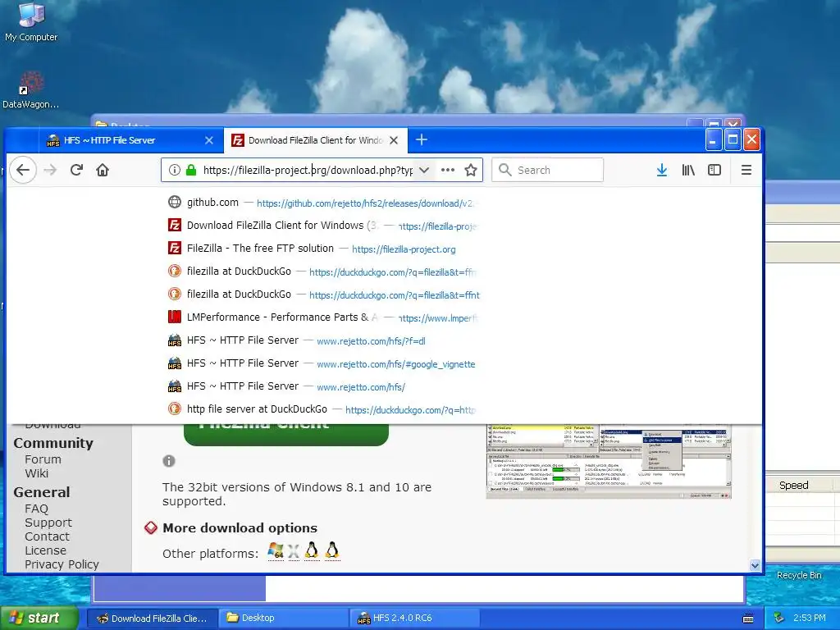Select HFS suggestion with #google_vignette URL
Screen dimensions: 840x630
tap(322, 363)
